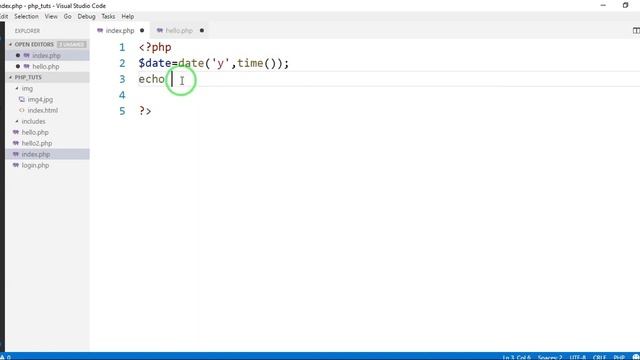Select hello.php under Open Editors
This screenshot has width=640, height=360.
[x=46, y=67]
